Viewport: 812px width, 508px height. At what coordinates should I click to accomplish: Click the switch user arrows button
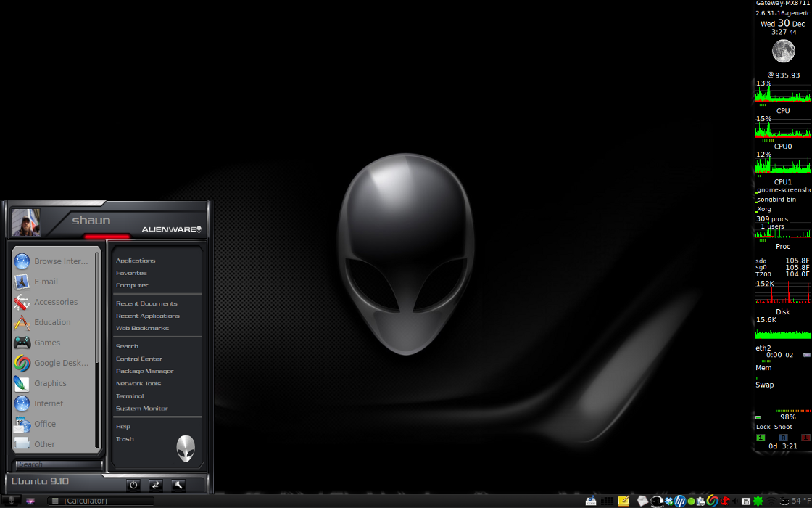pos(155,486)
